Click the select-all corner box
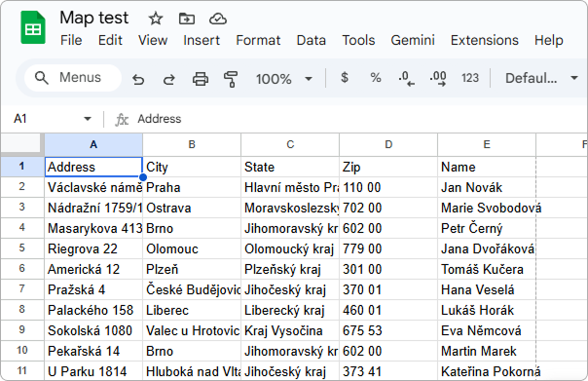This screenshot has height=381, width=588. [x=21, y=144]
